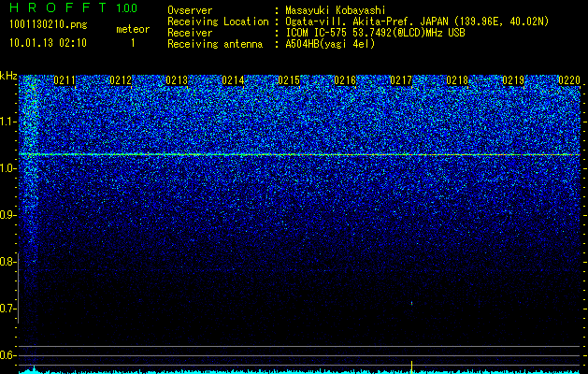This screenshot has height=374, width=588.
Task: Click the 0220 time marker
Action: click(569, 80)
